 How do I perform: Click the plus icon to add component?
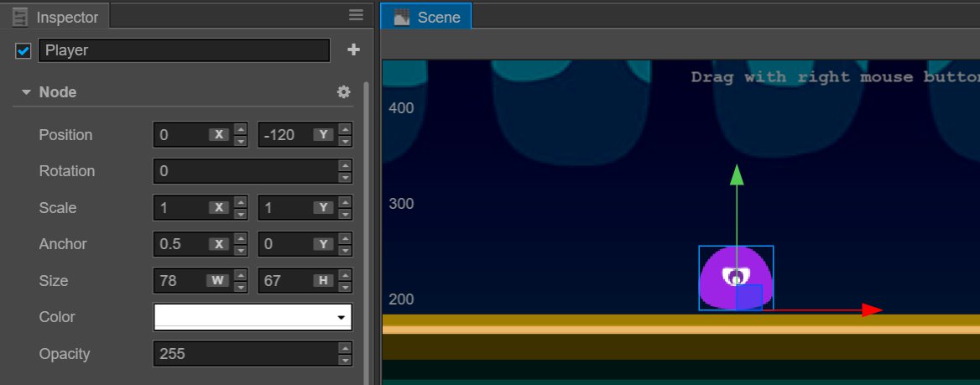click(x=353, y=50)
